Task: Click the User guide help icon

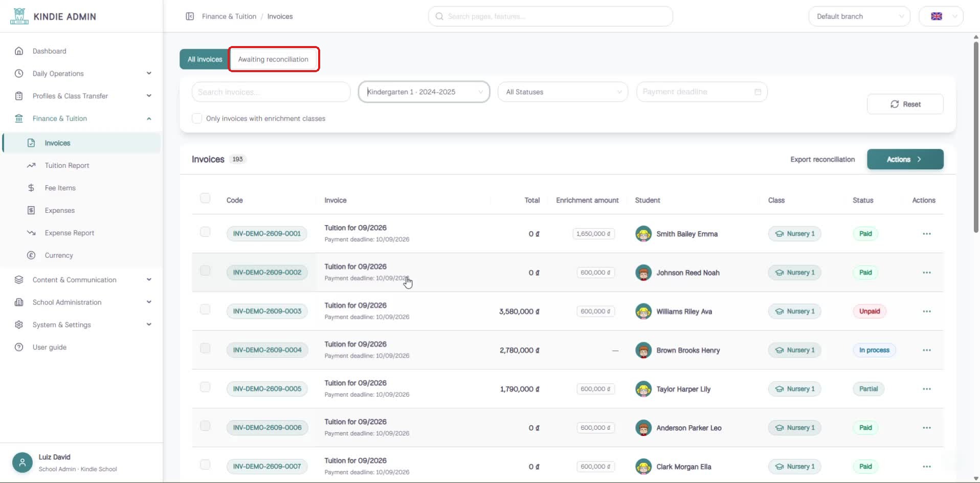Action: [x=19, y=347]
